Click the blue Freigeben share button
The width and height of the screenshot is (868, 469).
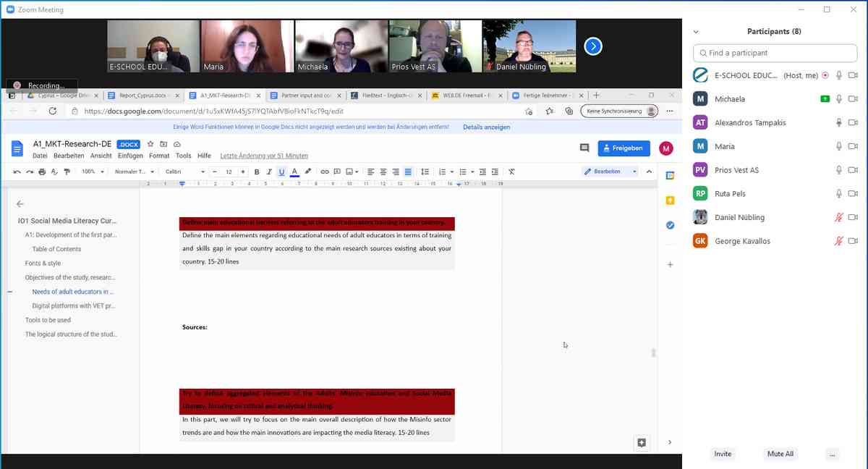click(624, 148)
